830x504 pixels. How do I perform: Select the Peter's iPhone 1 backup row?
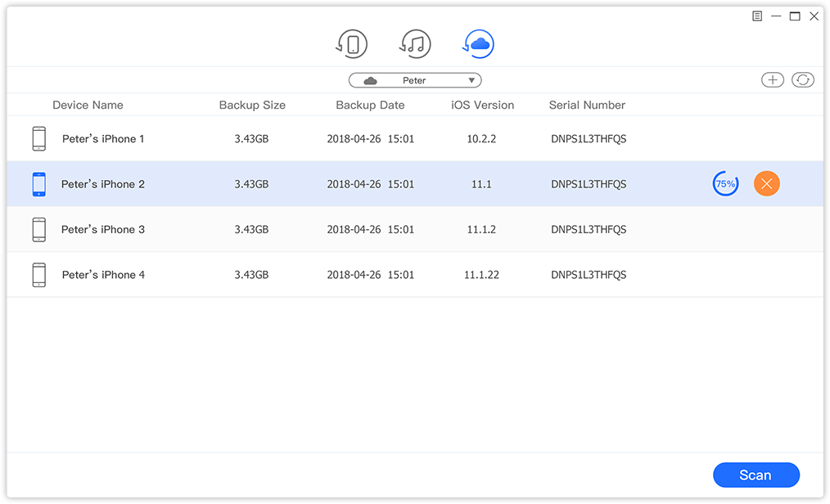pos(415,138)
